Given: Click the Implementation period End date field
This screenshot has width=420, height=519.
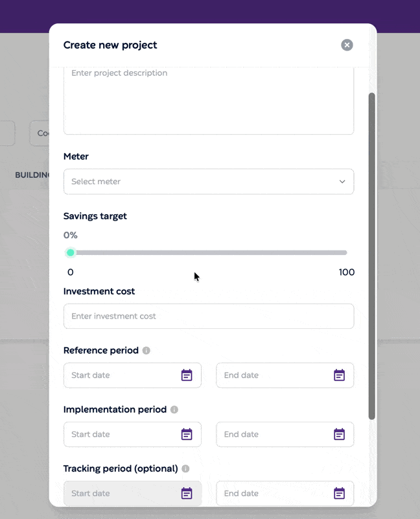Looking at the screenshot, I should [x=285, y=434].
